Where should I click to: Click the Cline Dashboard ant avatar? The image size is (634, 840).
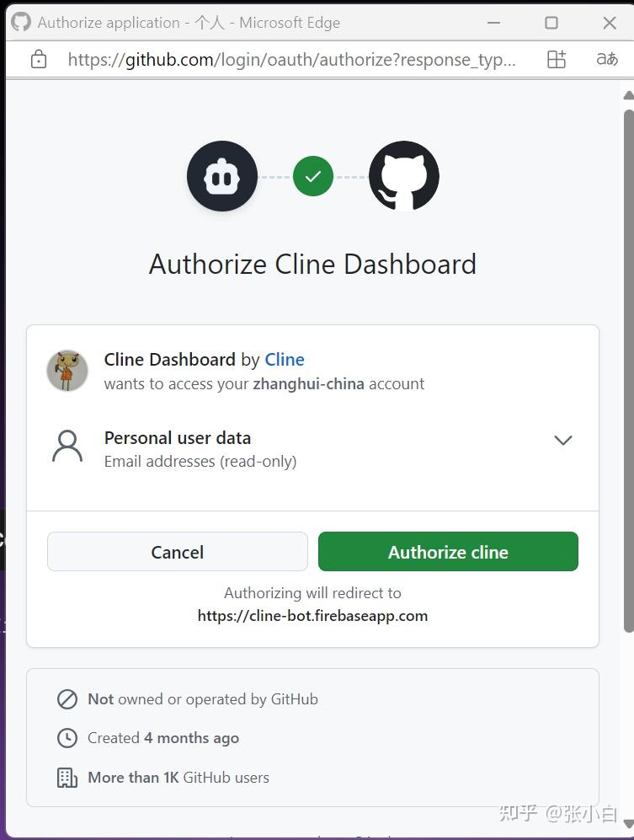pyautogui.click(x=67, y=371)
